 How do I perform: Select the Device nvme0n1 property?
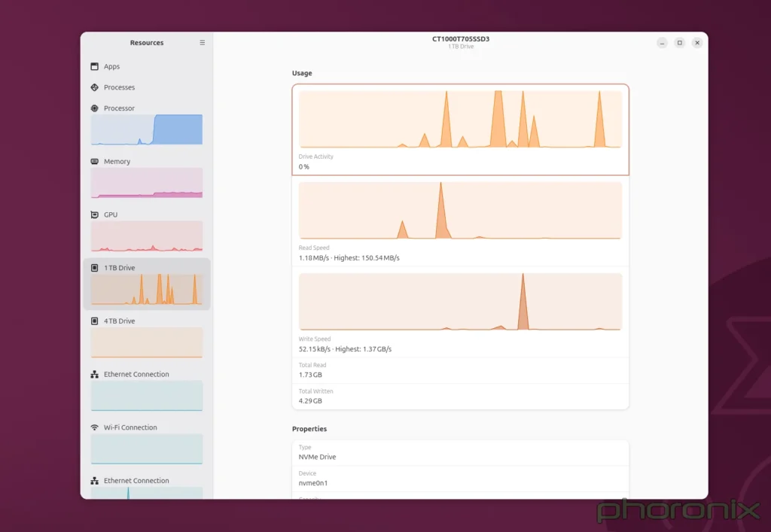point(460,479)
